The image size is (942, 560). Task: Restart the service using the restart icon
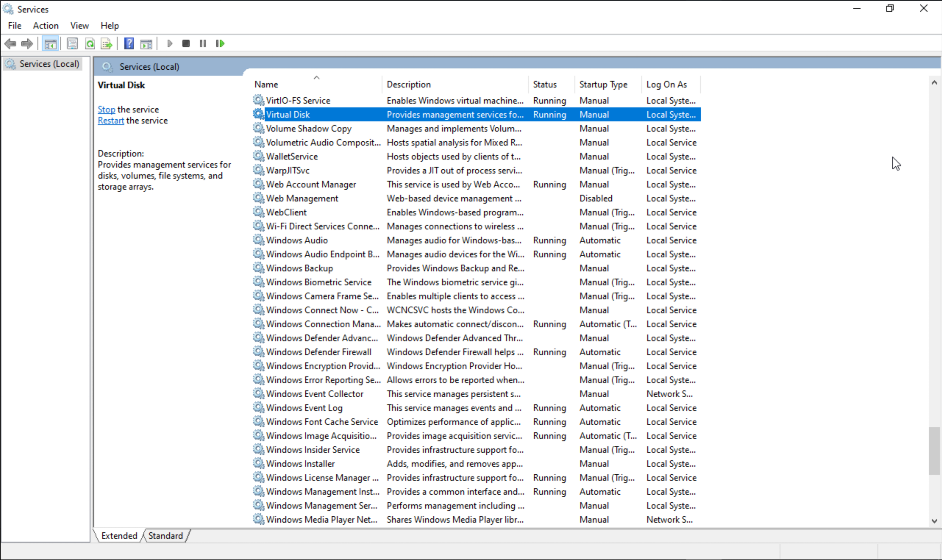pos(220,43)
